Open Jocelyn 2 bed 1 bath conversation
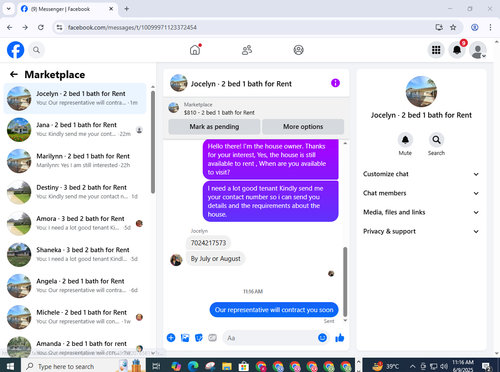The width and height of the screenshot is (500, 372). pyautogui.click(x=75, y=98)
